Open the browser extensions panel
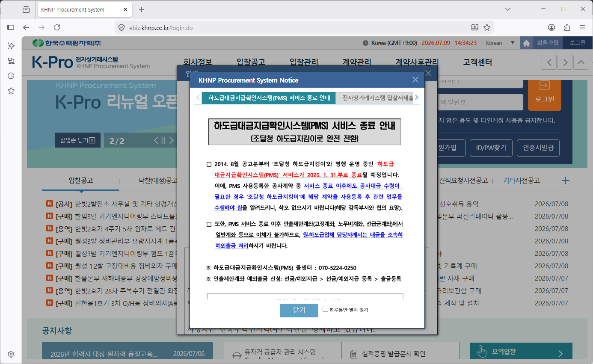The width and height of the screenshot is (593, 364). coord(567,27)
